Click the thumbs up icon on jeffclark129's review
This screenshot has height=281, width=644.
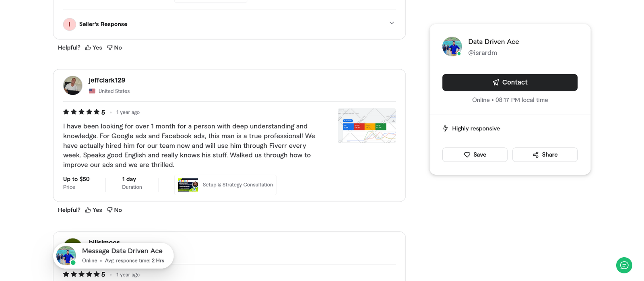click(87, 210)
